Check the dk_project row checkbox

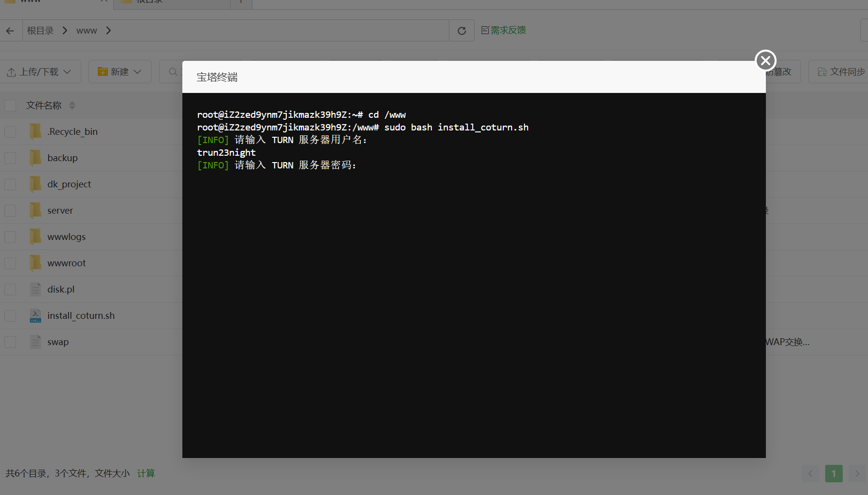[10, 184]
